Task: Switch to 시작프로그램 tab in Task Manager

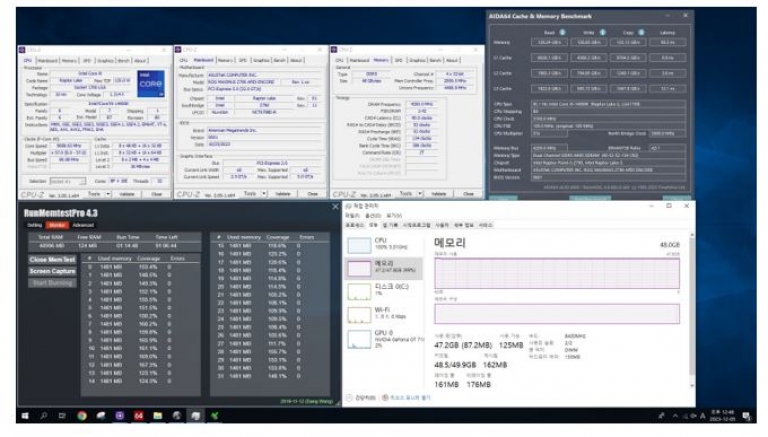Action: click(416, 225)
